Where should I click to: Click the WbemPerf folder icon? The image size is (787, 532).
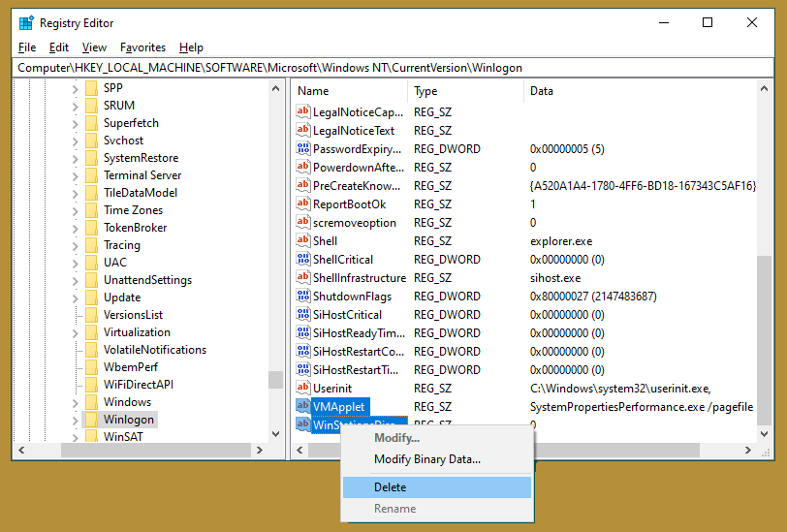pos(91,367)
